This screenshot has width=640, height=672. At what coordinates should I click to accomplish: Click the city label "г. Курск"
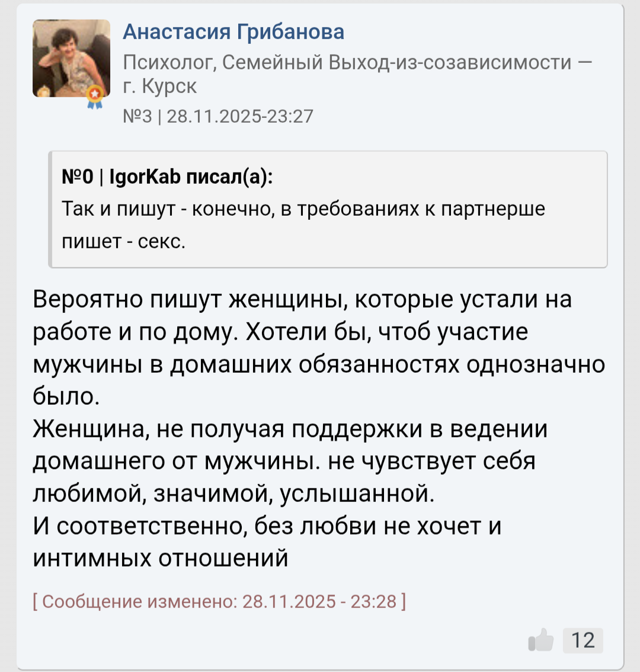tap(160, 87)
